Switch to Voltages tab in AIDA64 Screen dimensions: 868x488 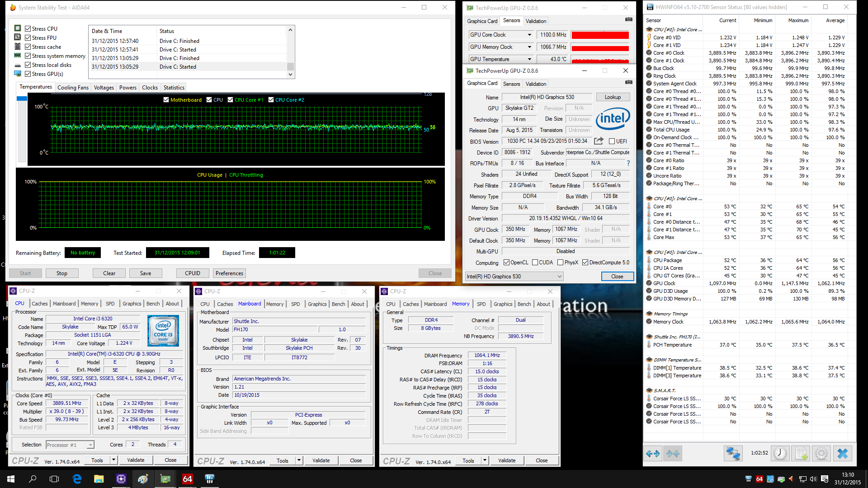pos(104,88)
